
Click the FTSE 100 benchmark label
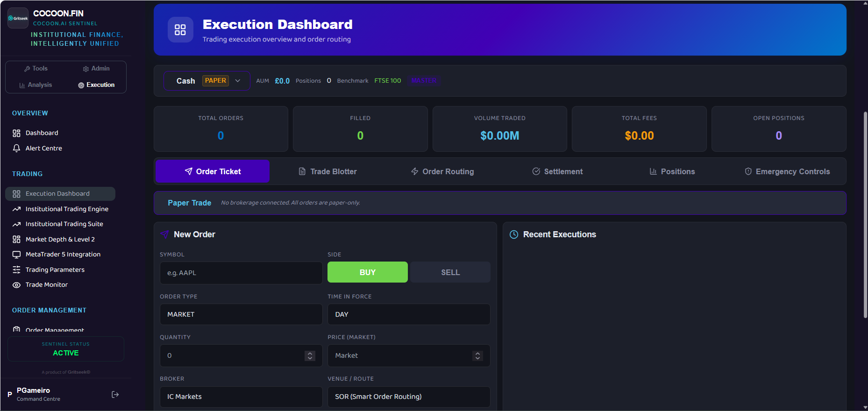pos(388,81)
